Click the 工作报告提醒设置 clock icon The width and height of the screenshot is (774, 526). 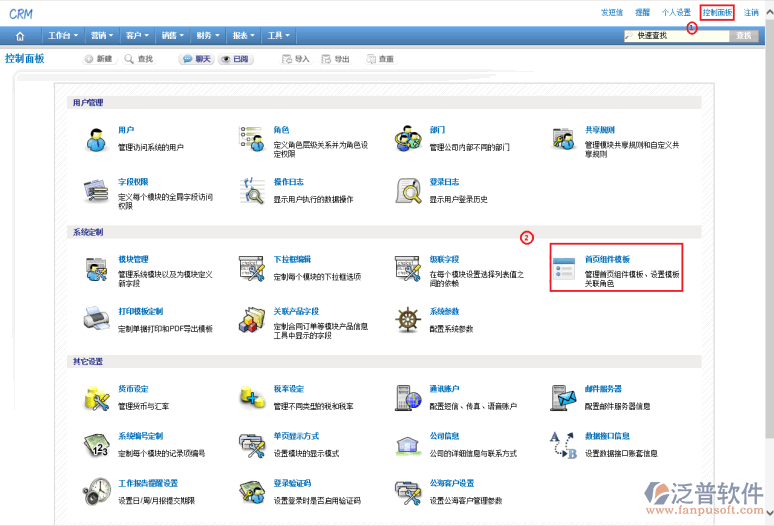(97, 490)
